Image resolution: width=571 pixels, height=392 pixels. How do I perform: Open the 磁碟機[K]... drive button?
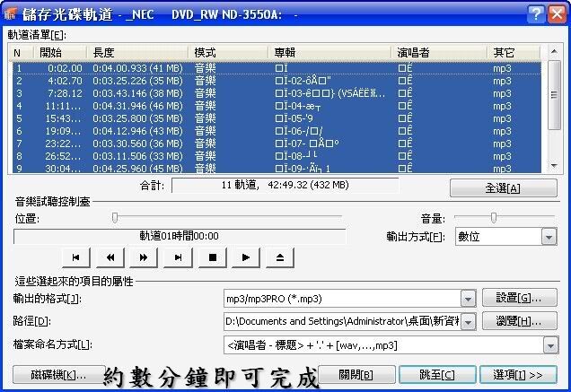point(59,375)
